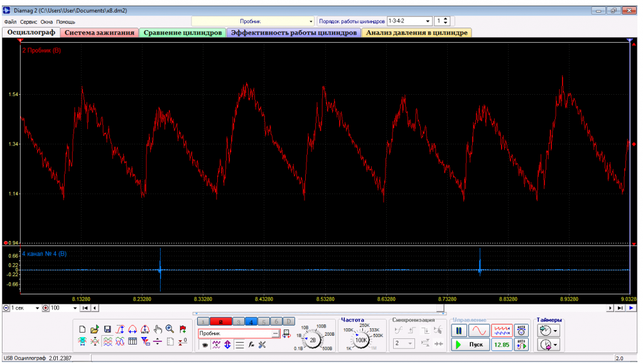Click the Пуск start button
Image resolution: width=643 pixels, height=364 pixels.
470,345
